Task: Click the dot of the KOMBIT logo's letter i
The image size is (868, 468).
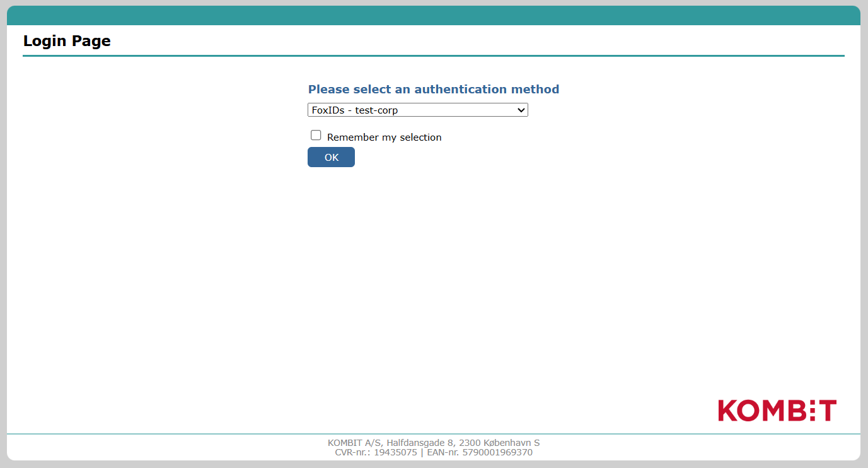Action: (814, 401)
